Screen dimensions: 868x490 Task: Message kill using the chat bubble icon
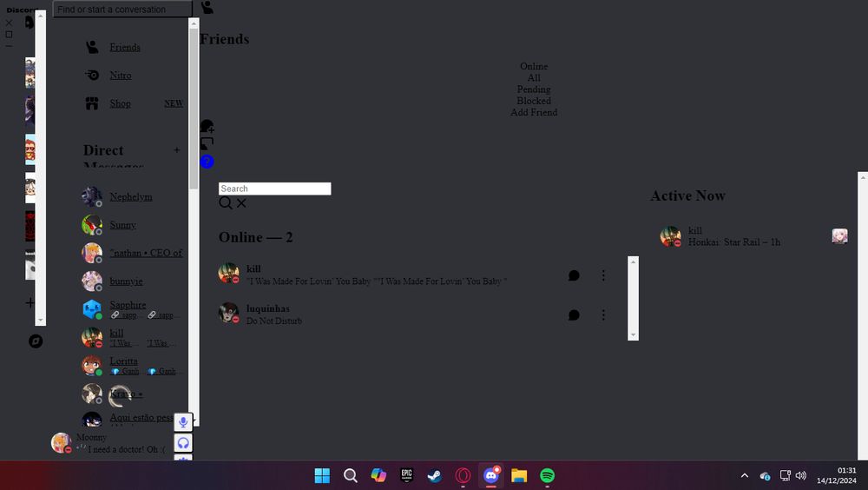(574, 275)
